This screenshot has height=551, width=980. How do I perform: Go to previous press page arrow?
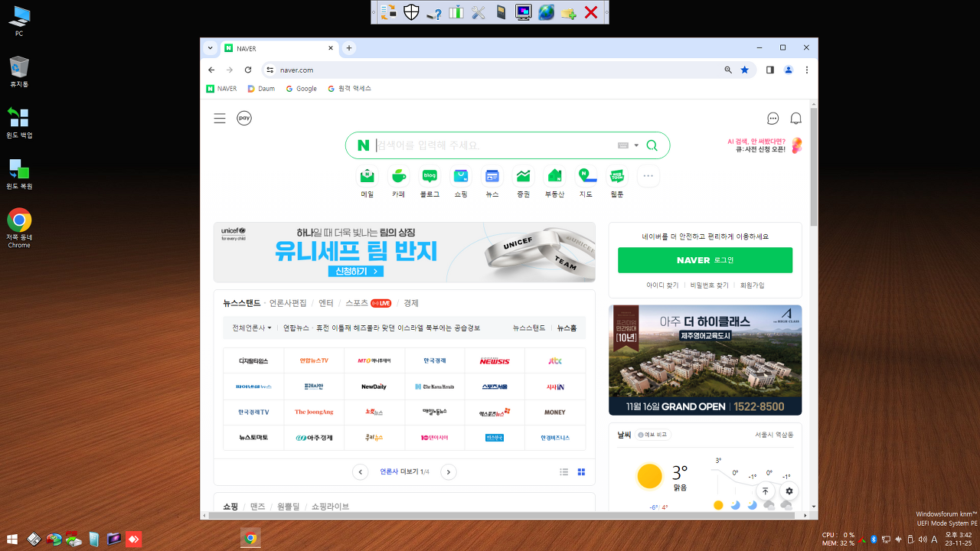[361, 472]
